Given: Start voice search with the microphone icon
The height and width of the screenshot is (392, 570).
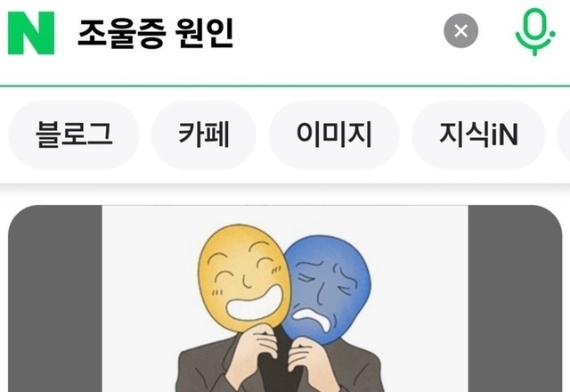Looking at the screenshot, I should pyautogui.click(x=534, y=32).
